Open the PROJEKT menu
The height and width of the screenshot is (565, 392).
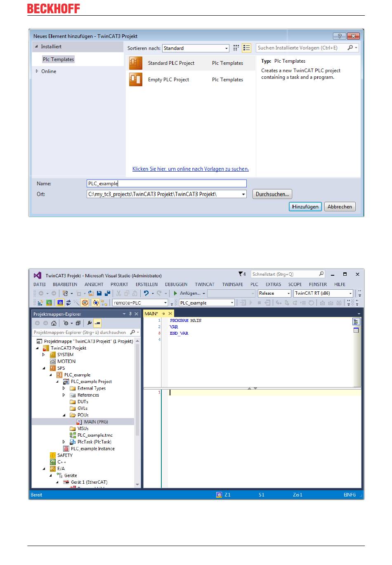click(119, 284)
